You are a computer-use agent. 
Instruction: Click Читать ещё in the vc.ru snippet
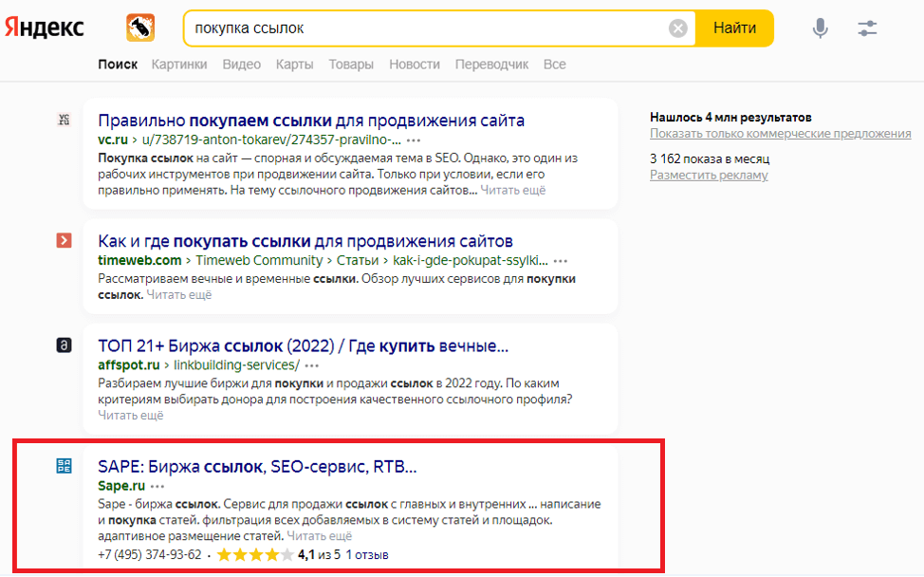pos(512,191)
